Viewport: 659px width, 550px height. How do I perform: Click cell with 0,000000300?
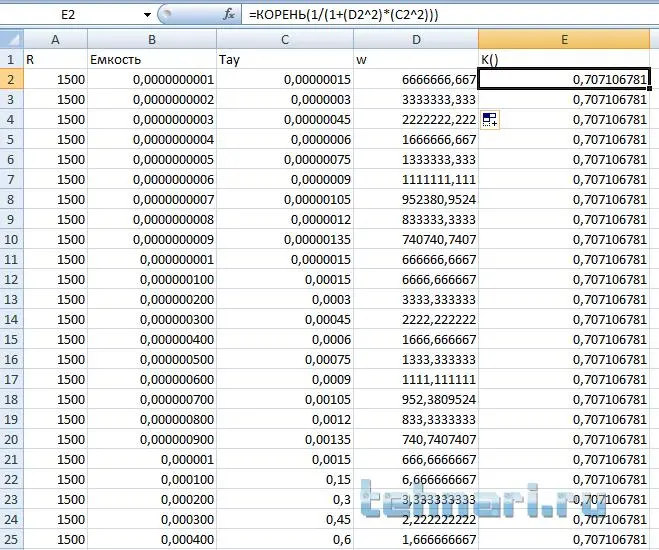click(x=152, y=319)
